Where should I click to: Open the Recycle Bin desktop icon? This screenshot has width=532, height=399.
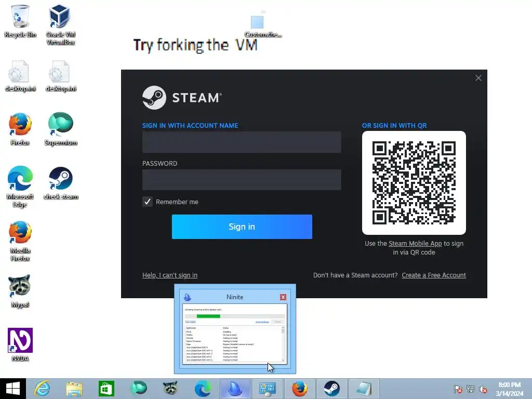pos(20,21)
